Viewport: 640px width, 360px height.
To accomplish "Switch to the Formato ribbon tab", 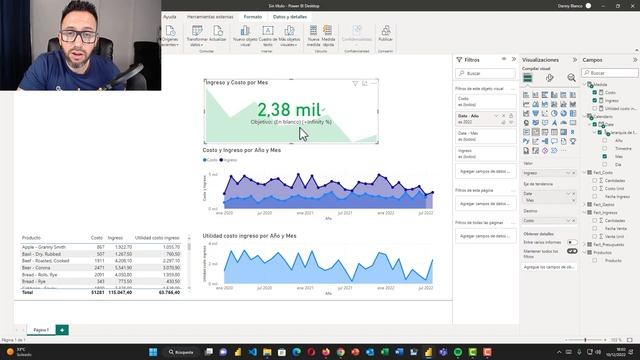I will pos(253,17).
